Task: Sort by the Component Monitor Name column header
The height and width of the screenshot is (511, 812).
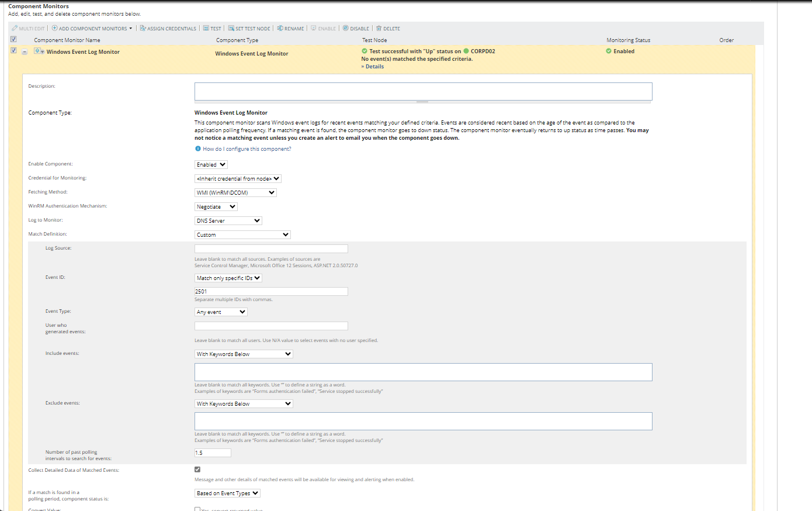Action: 67,40
